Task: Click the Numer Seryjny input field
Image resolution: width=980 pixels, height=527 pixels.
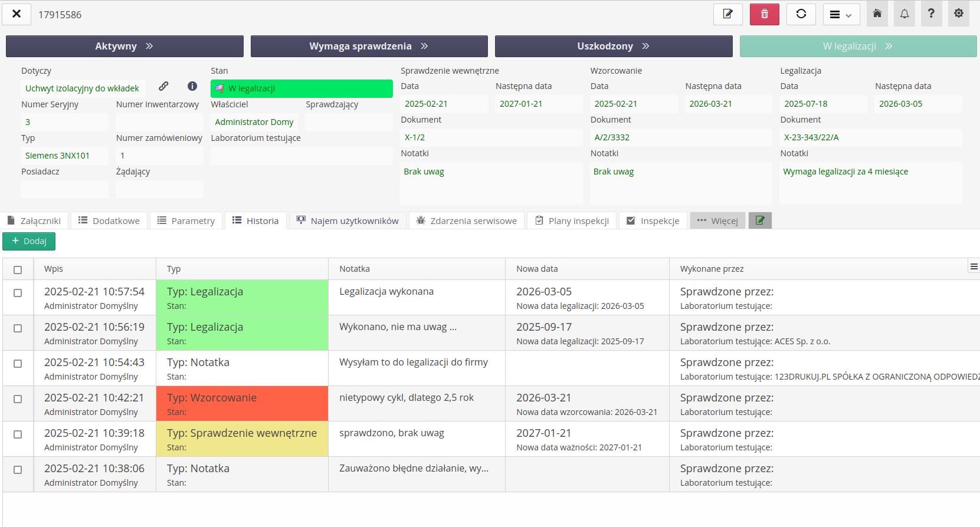Action: pos(64,122)
